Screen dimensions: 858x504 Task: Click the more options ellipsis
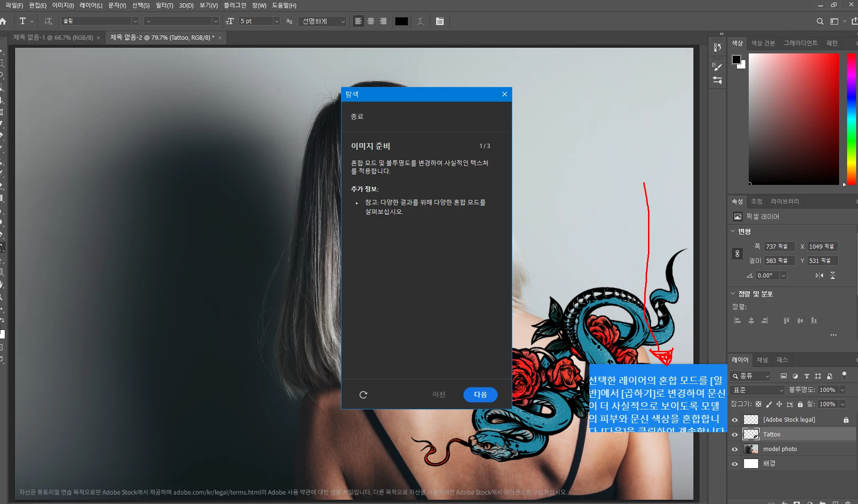click(x=833, y=335)
